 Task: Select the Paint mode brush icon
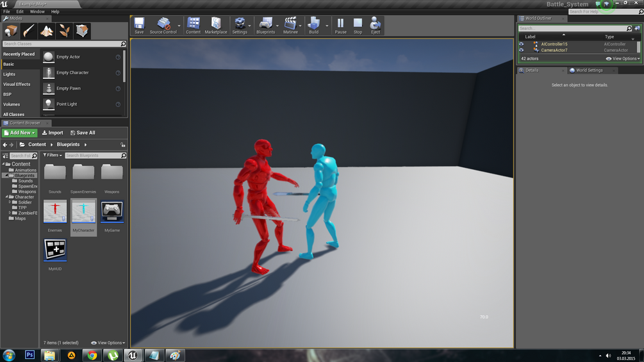(29, 31)
